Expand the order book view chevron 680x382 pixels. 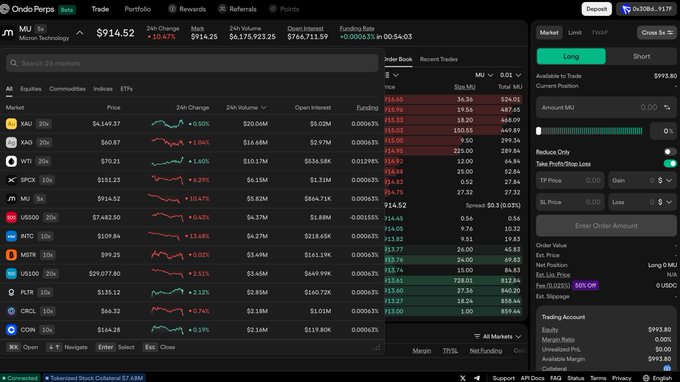click(x=396, y=75)
